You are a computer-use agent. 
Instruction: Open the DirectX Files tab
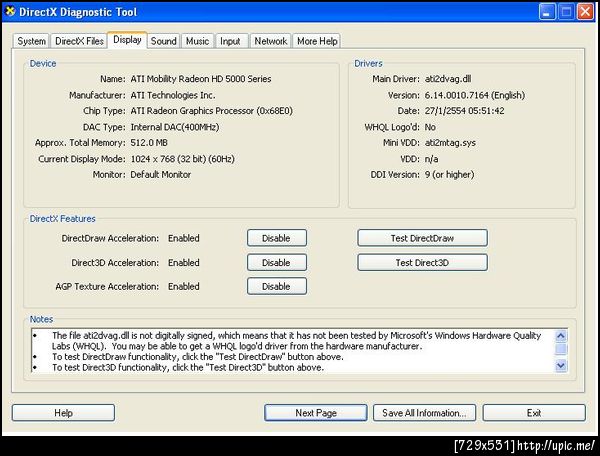coord(79,41)
